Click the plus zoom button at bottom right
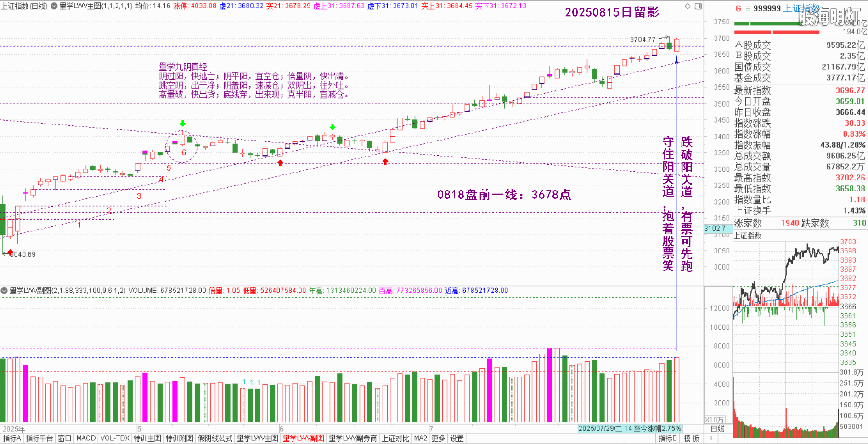The image size is (868, 444). [x=711, y=438]
